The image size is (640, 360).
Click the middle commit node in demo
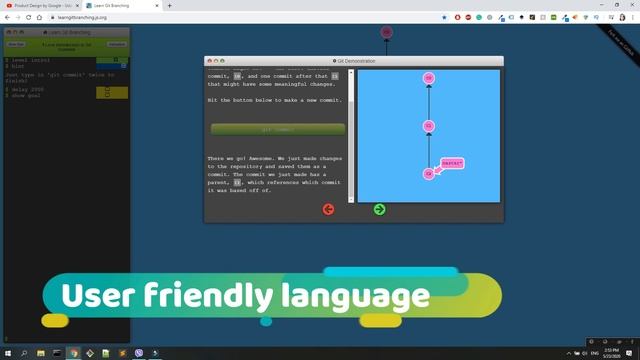429,126
